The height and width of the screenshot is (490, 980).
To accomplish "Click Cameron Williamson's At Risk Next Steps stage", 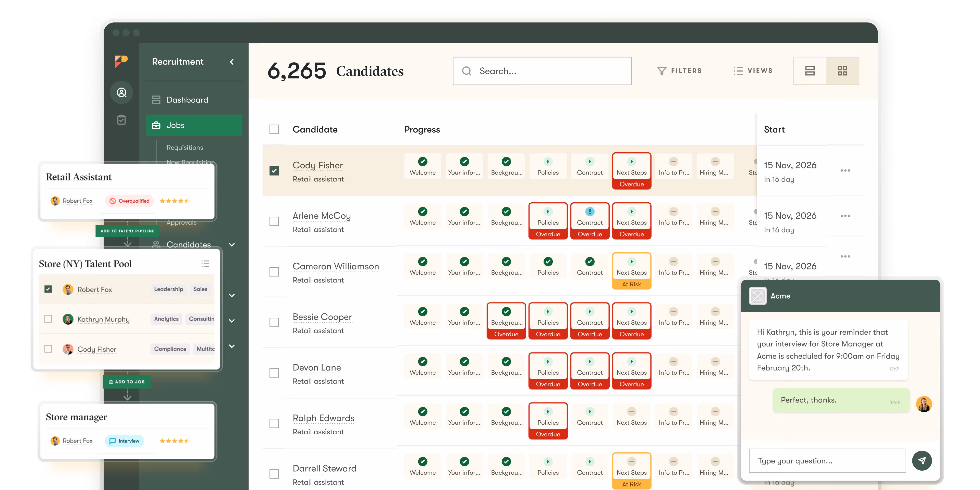I will [632, 271].
